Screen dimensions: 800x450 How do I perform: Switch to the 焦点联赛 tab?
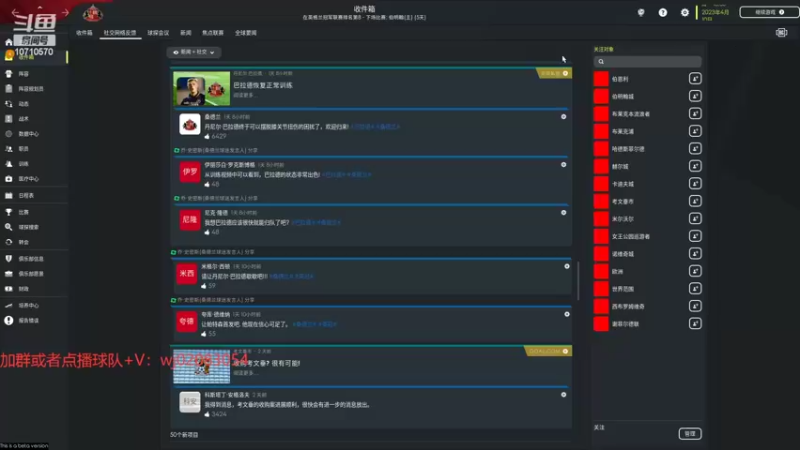pyautogui.click(x=213, y=33)
